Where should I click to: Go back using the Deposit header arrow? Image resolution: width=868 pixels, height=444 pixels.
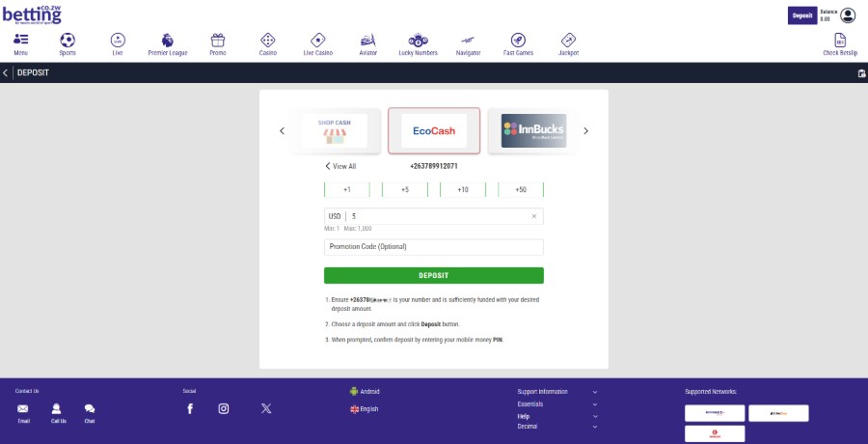[6, 72]
